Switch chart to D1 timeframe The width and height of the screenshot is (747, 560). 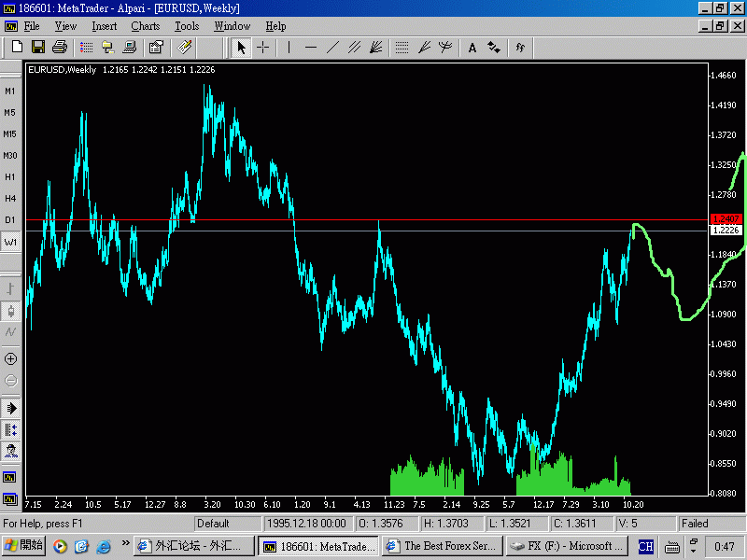click(10, 219)
